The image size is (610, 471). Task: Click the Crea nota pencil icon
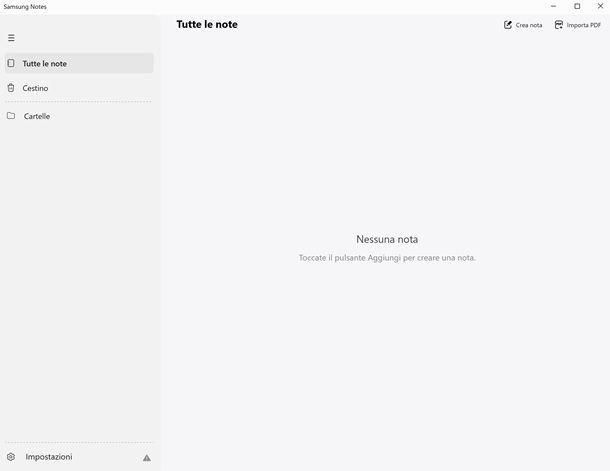point(508,25)
